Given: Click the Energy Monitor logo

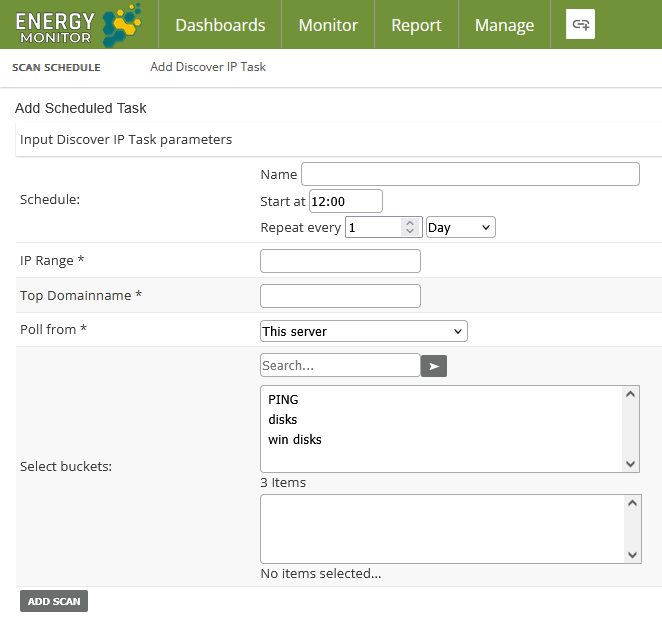Looking at the screenshot, I should tap(78, 25).
